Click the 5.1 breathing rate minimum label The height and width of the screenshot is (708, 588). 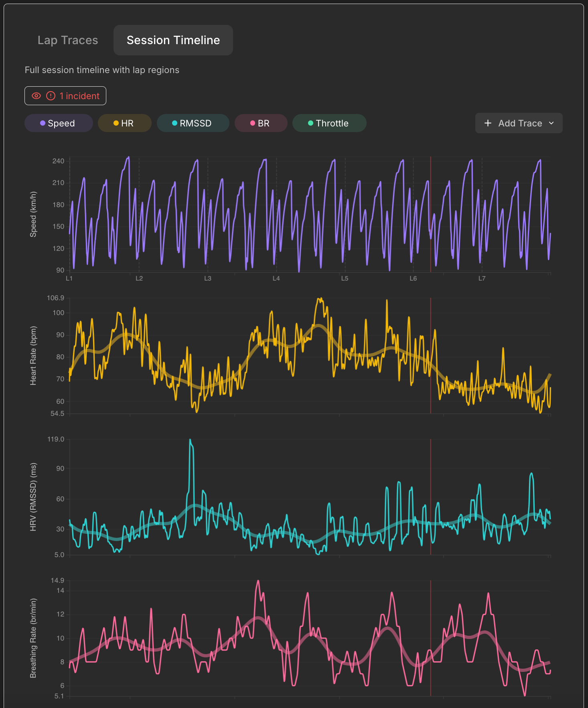point(59,696)
